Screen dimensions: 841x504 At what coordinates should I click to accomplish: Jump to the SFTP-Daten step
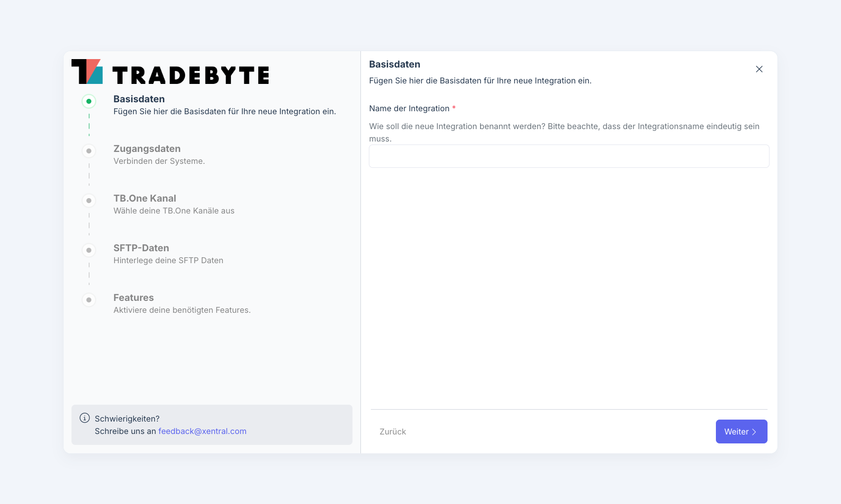(x=141, y=248)
